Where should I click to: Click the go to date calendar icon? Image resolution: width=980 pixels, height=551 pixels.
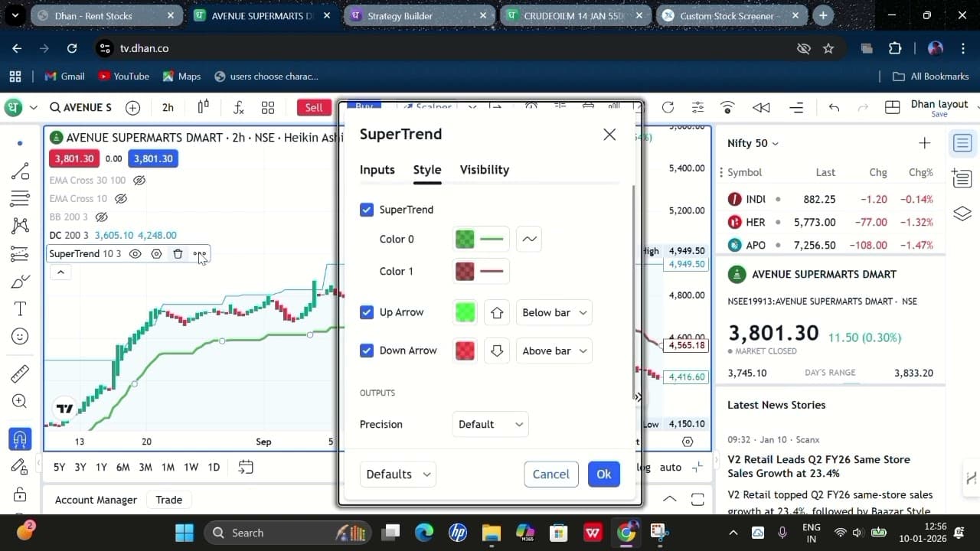coord(246,467)
